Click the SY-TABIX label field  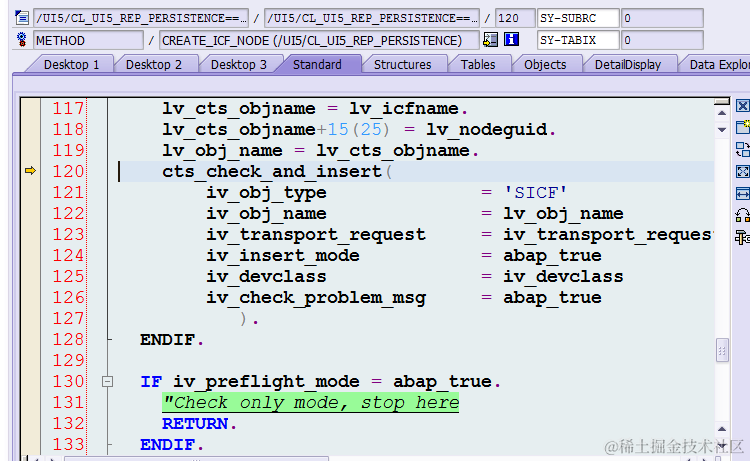[x=578, y=40]
